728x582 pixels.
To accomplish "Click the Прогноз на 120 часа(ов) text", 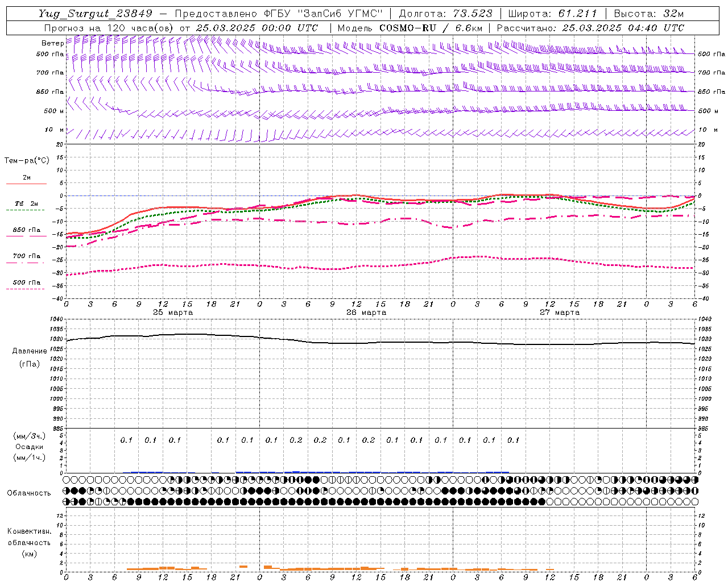I will [109, 28].
